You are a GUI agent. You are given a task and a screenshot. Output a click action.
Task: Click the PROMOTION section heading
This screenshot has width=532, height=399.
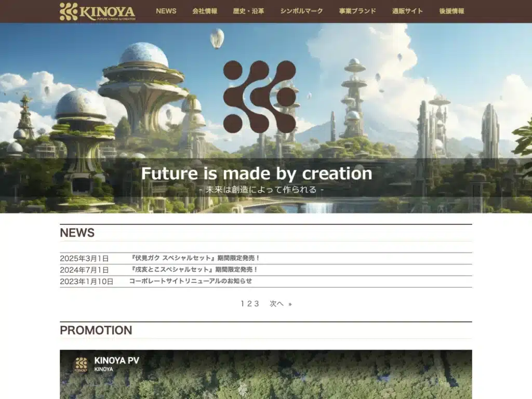pyautogui.click(x=96, y=330)
